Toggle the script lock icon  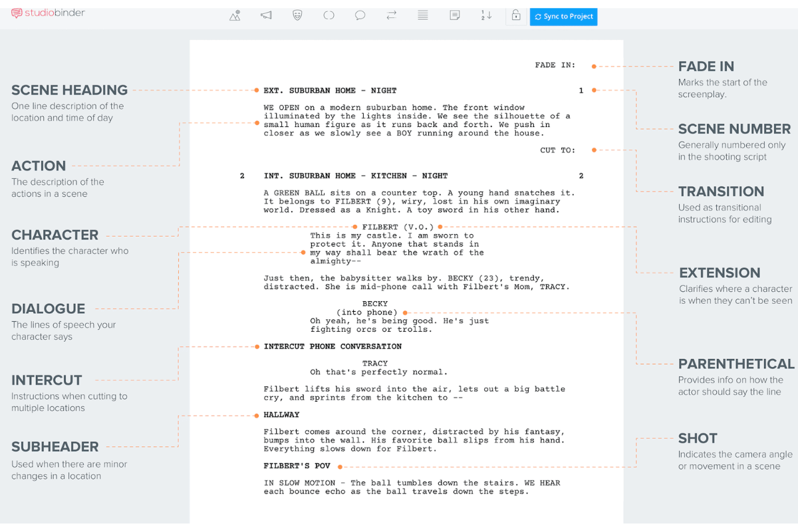click(515, 16)
